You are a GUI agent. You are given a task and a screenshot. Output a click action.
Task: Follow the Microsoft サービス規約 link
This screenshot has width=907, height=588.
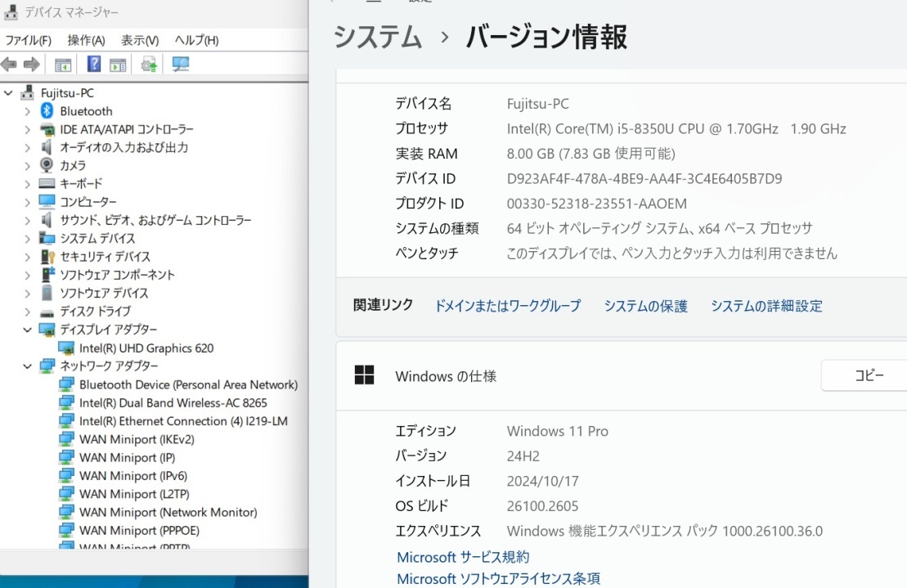[464, 557]
